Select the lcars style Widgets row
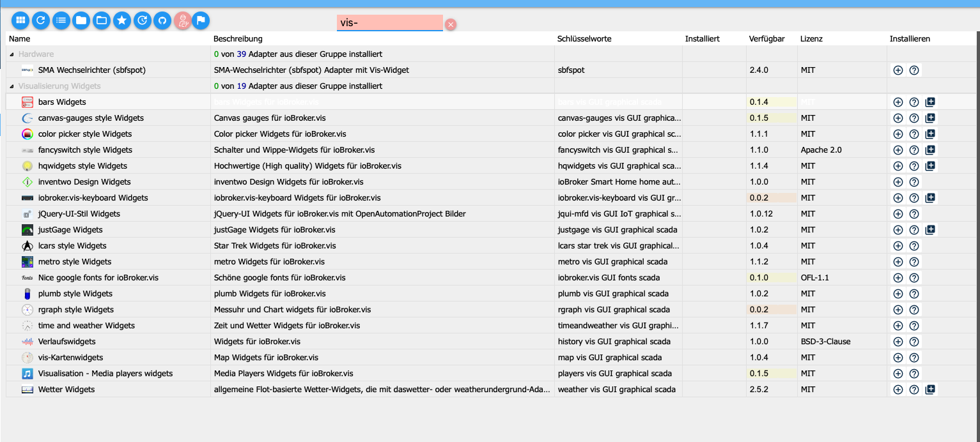 [491, 246]
